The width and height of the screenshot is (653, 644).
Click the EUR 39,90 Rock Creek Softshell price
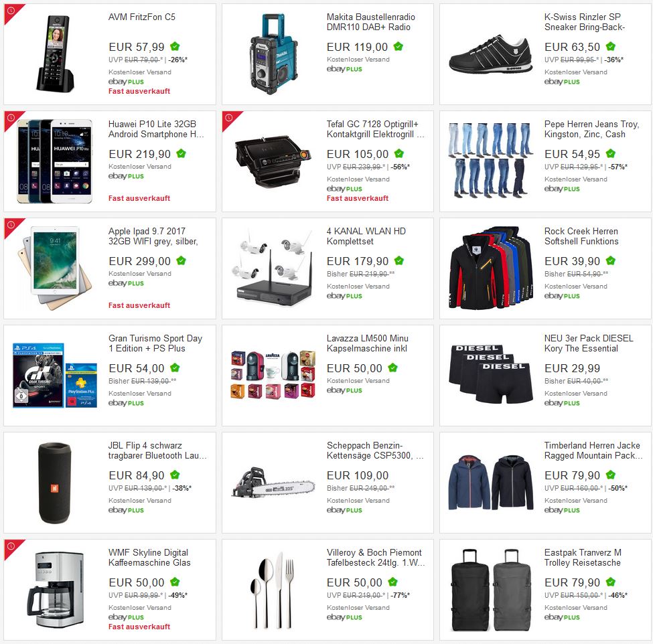[572, 262]
